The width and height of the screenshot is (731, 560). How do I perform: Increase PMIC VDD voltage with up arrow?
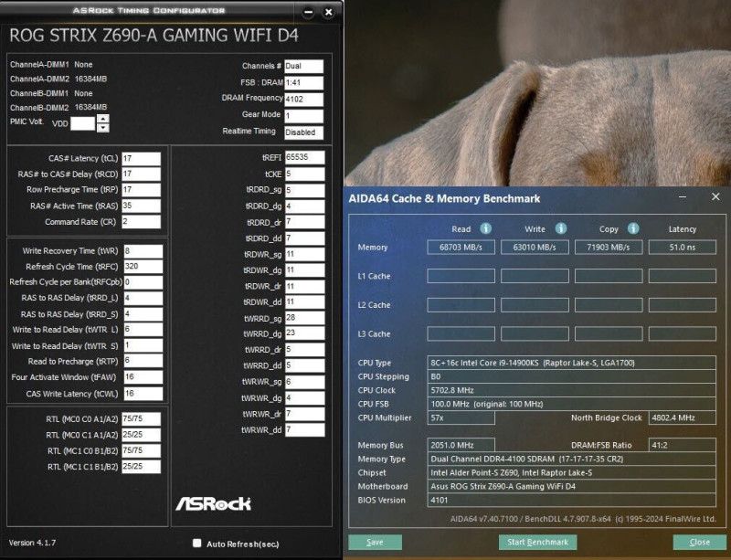(103, 119)
